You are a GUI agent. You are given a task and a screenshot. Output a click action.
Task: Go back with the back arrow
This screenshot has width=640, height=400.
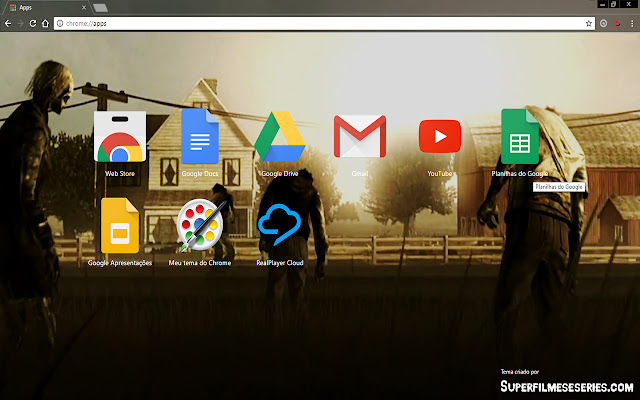pyautogui.click(x=8, y=24)
